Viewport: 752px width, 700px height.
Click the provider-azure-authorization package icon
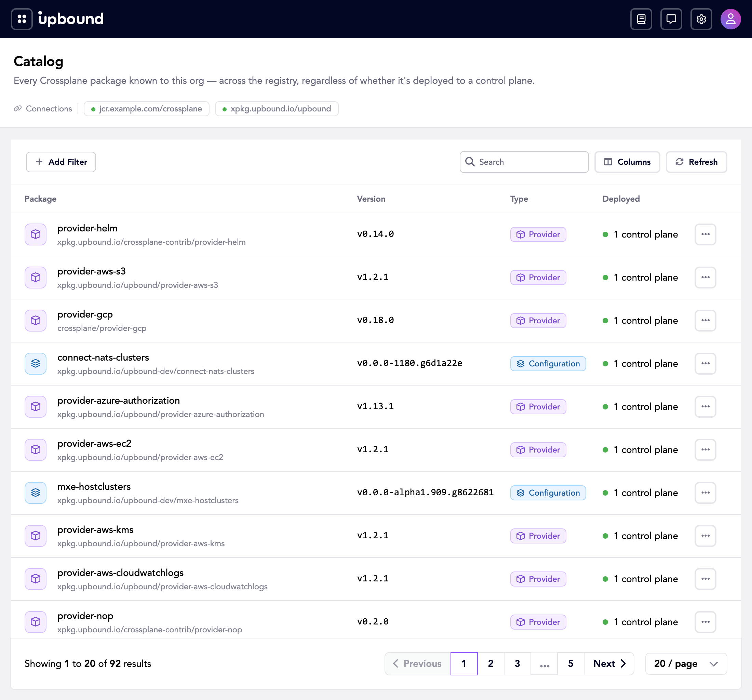[36, 406]
